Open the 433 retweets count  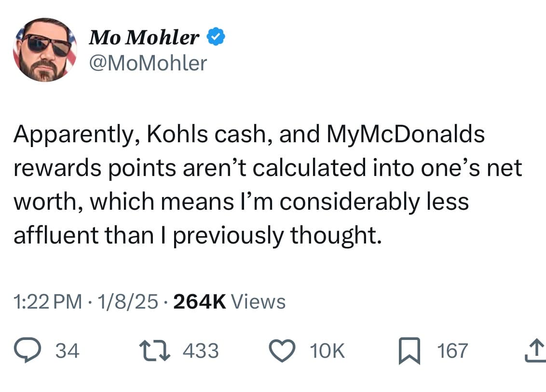point(202,351)
